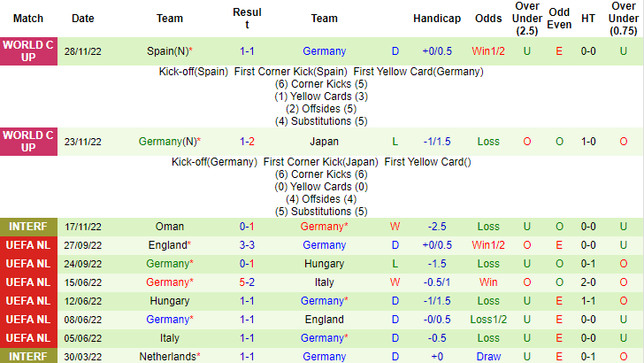This screenshot has width=644, height=363.
Task: Click the 3-3 England vs Germany score
Action: [x=248, y=245]
